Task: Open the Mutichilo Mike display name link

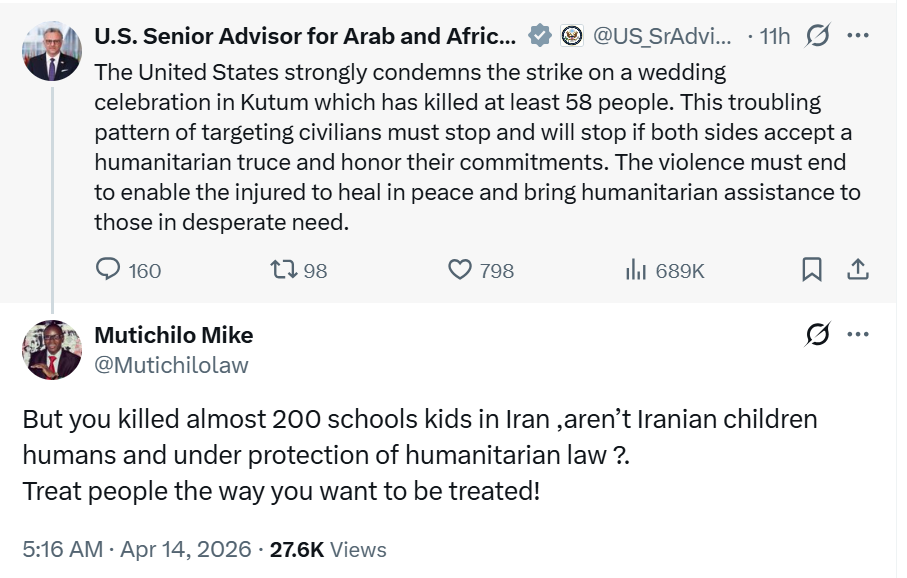Action: pyautogui.click(x=174, y=335)
